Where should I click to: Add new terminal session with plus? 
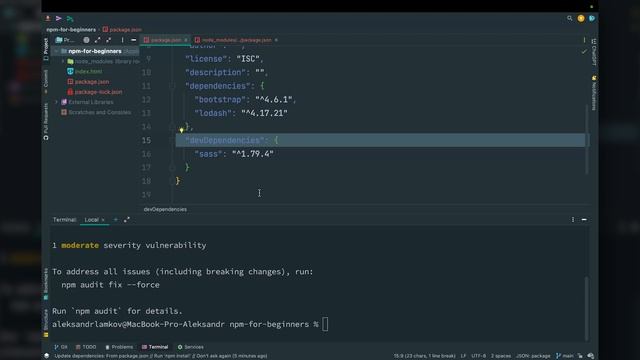[116, 220]
